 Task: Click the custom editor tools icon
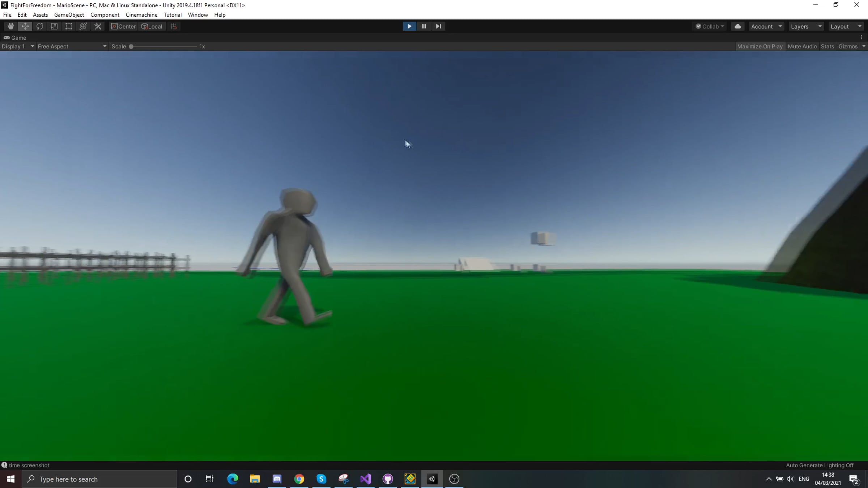point(98,26)
